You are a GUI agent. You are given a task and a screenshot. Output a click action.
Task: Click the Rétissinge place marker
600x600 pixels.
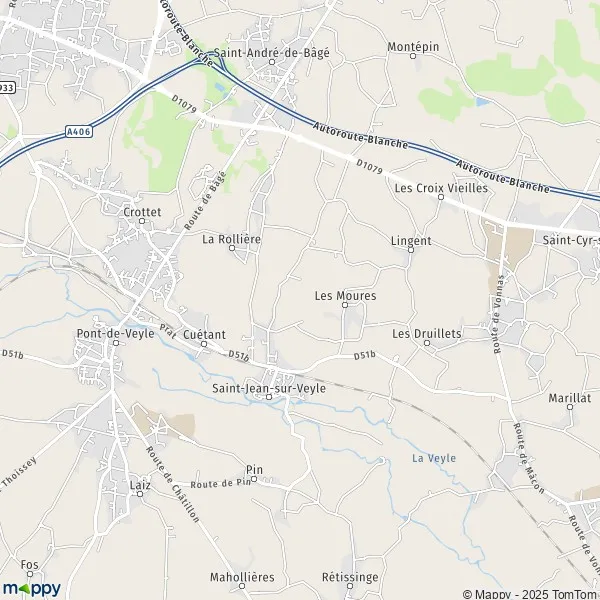[x=350, y=586]
